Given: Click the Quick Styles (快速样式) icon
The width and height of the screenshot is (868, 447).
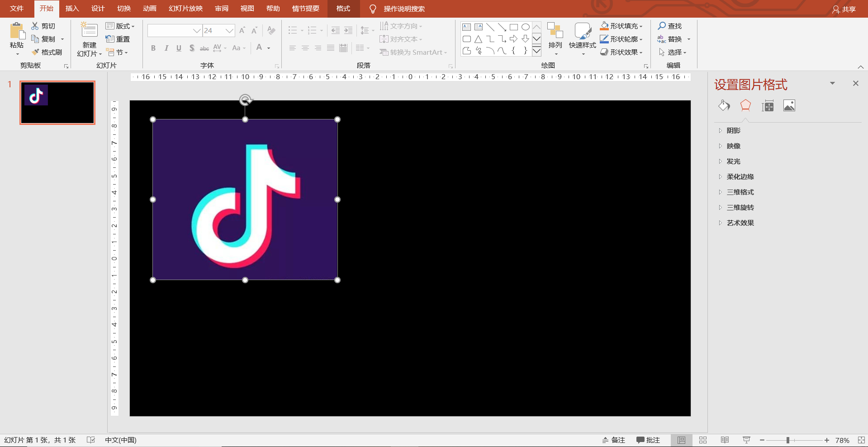Looking at the screenshot, I should pyautogui.click(x=583, y=31).
